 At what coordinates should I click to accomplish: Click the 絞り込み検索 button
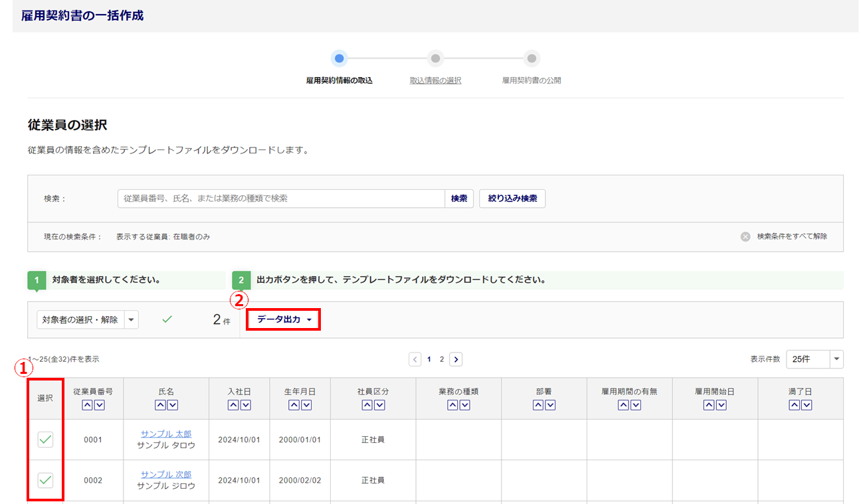pos(512,199)
